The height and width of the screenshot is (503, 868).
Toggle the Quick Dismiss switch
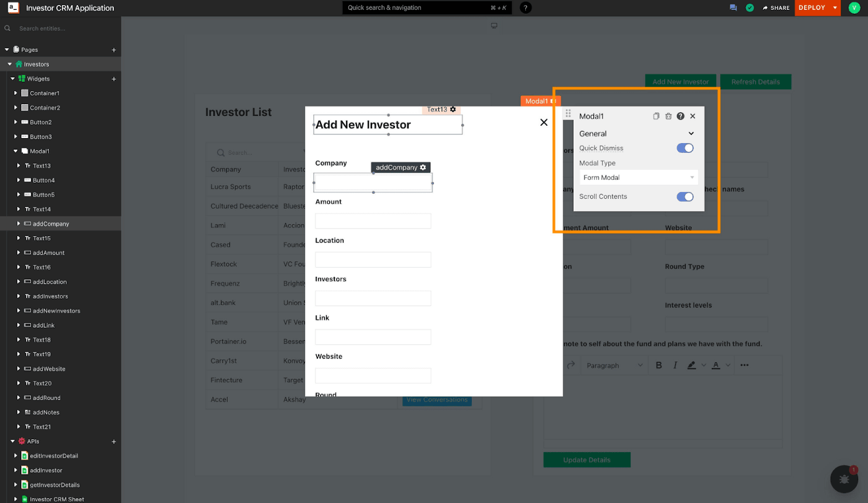[684, 148]
